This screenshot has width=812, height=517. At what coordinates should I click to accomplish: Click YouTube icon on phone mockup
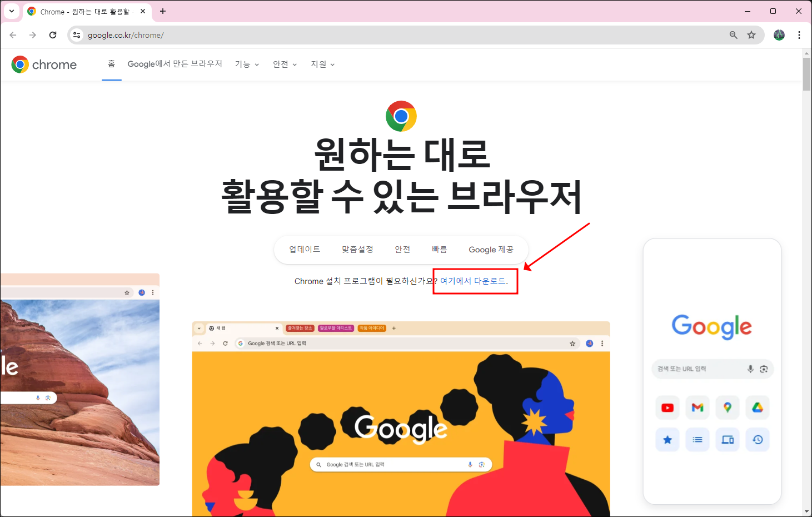tap(667, 408)
